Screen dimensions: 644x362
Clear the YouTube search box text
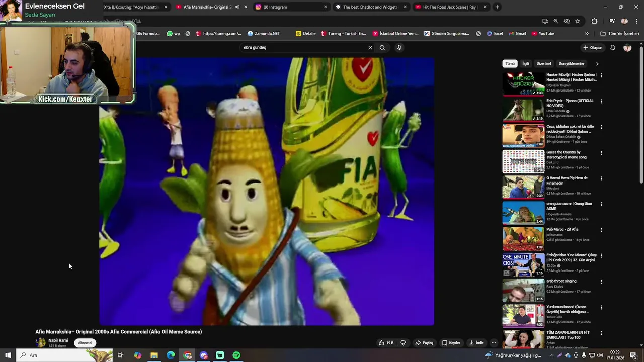click(x=370, y=48)
